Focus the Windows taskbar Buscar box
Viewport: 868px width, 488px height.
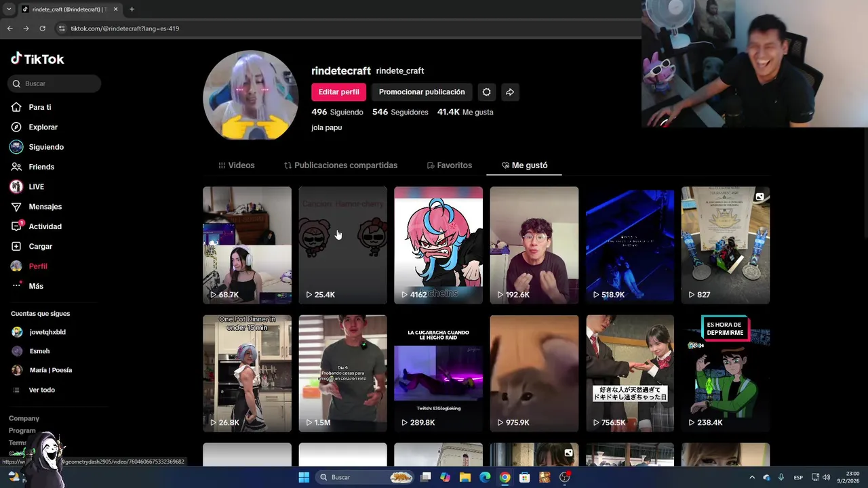(366, 477)
